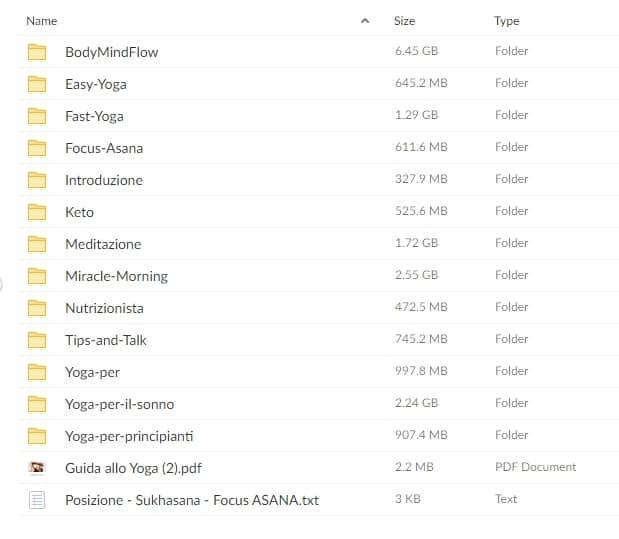Screen dimensions: 619x539
Task: Open the Introduzione folder
Action: 104,180
